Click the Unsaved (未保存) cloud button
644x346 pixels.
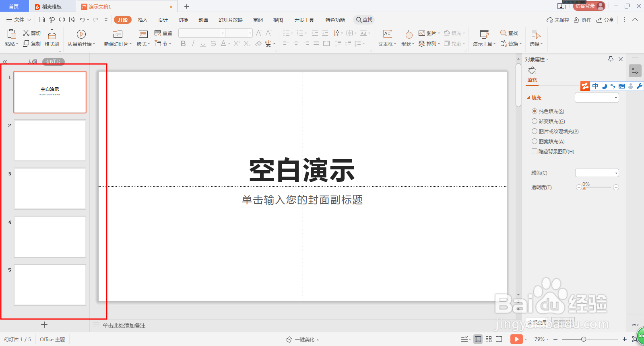pos(558,20)
